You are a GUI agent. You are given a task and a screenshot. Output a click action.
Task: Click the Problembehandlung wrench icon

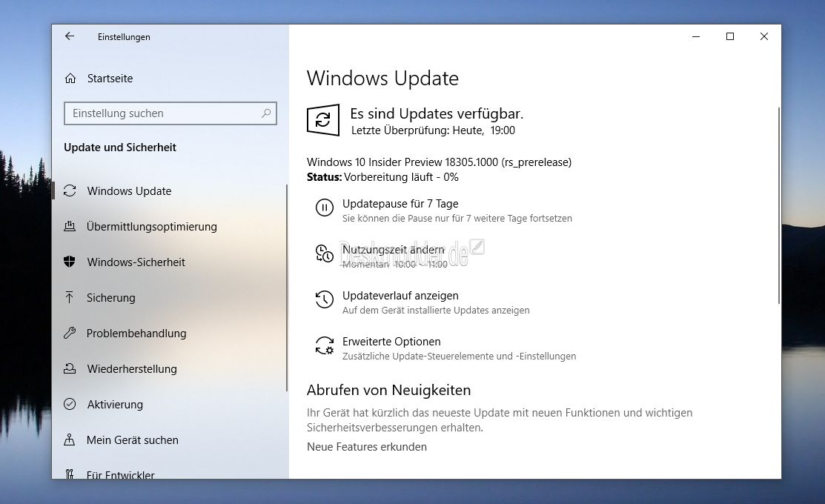70,333
